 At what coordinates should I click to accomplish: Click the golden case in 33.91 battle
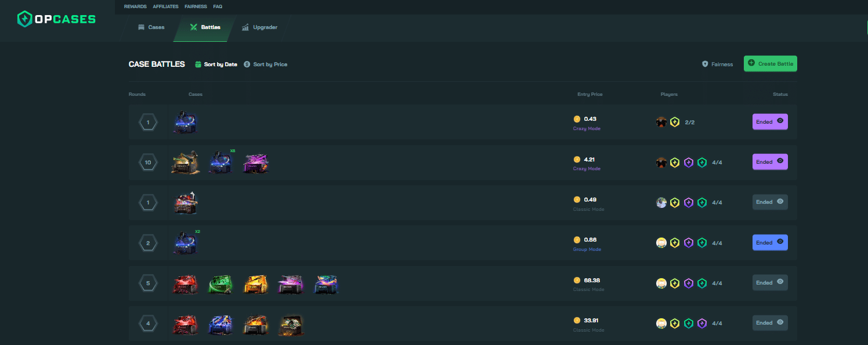(291, 324)
